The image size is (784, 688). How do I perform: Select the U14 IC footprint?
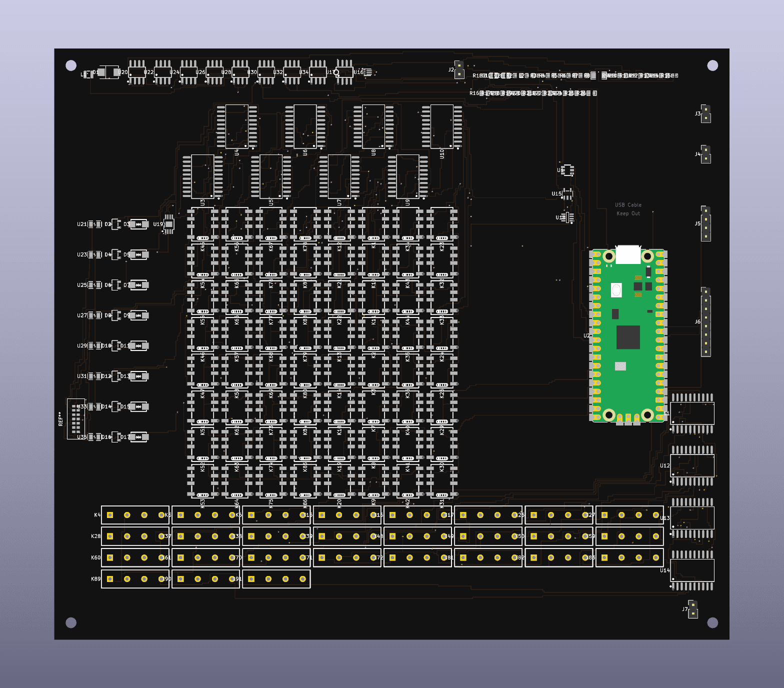pos(692,570)
